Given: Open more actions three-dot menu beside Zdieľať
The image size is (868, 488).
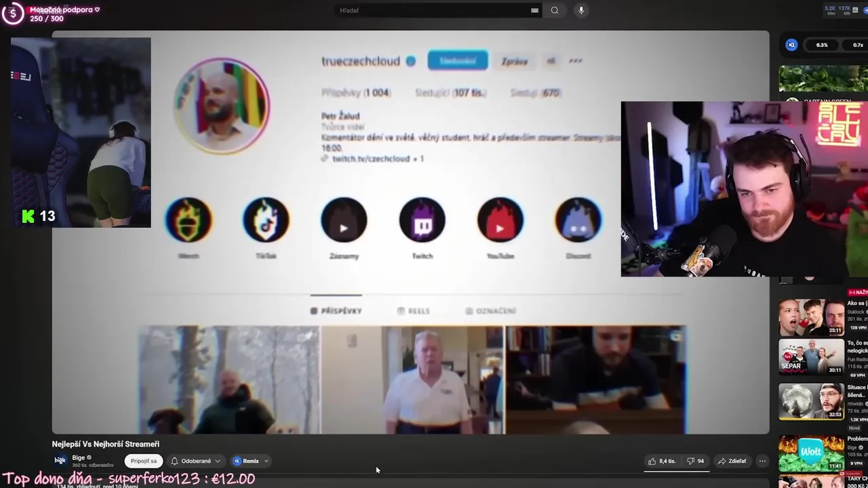Looking at the screenshot, I should (762, 461).
